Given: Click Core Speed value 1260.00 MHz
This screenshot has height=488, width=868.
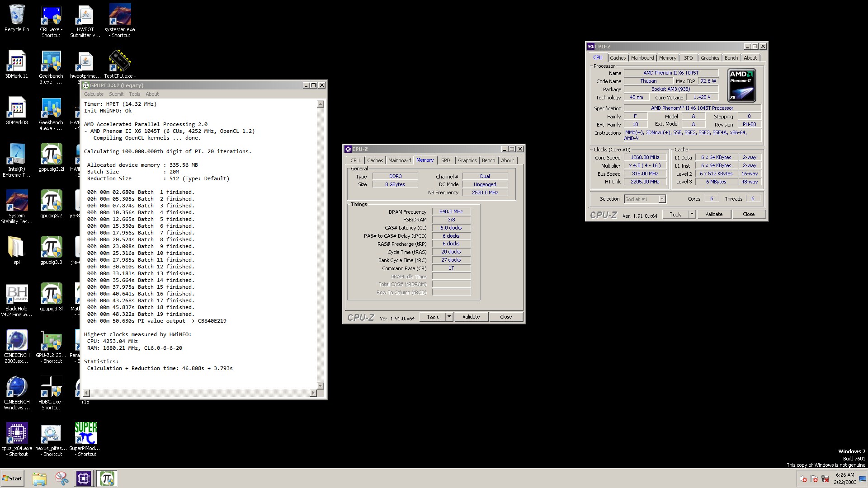Looking at the screenshot, I should [x=645, y=158].
